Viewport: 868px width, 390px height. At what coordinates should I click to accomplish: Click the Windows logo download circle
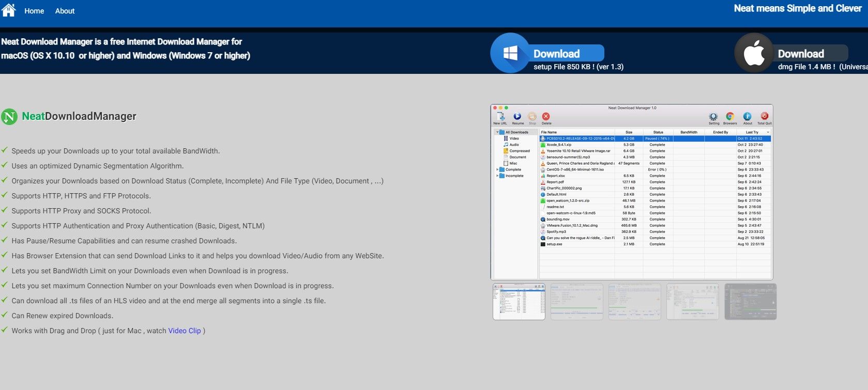510,53
